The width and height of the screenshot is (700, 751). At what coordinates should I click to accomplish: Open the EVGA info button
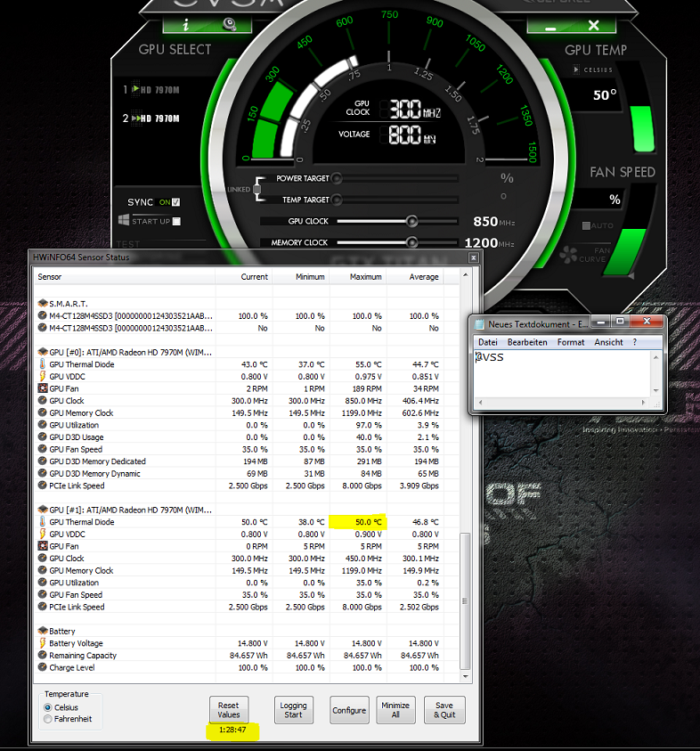(x=186, y=25)
